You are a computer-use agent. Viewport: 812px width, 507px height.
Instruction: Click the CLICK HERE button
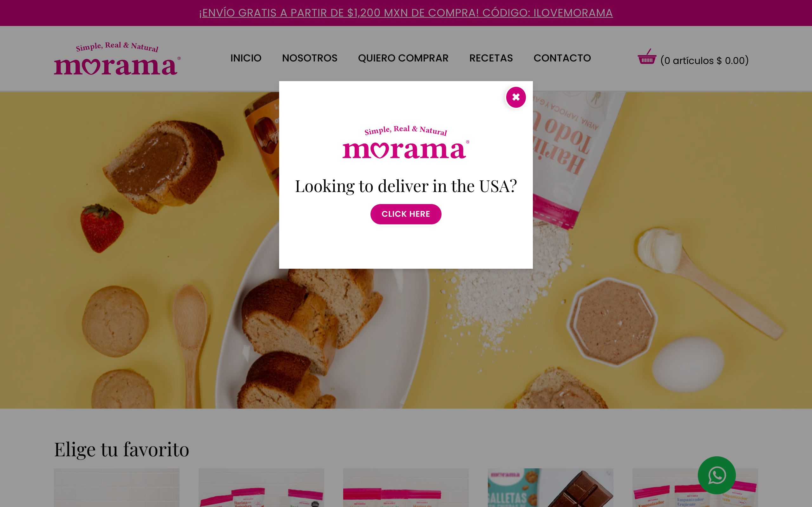coord(406,214)
